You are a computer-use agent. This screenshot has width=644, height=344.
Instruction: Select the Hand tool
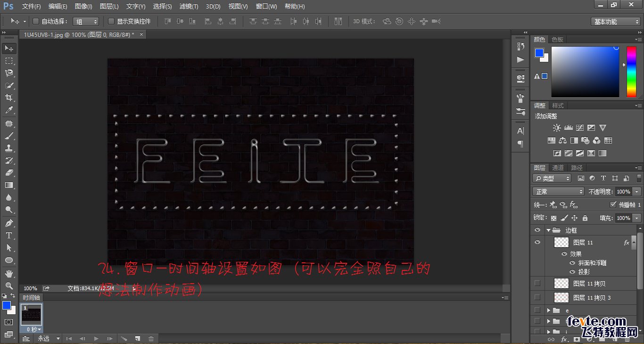tap(9, 273)
